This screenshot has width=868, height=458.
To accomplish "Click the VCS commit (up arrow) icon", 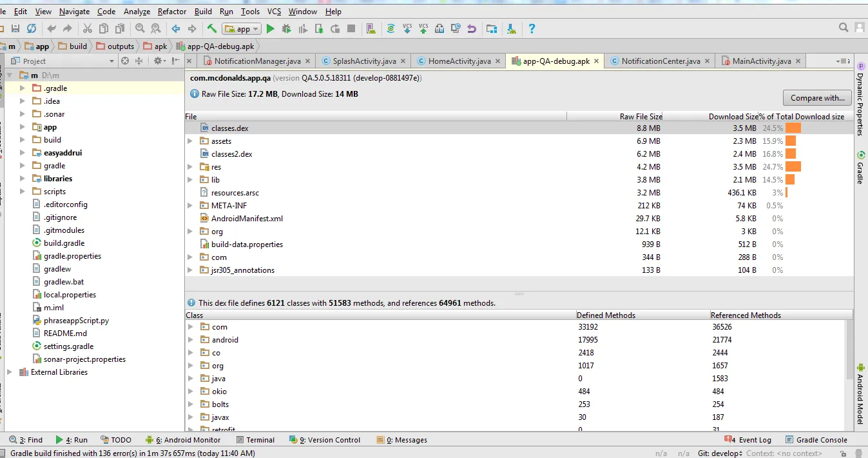I will 423,28.
